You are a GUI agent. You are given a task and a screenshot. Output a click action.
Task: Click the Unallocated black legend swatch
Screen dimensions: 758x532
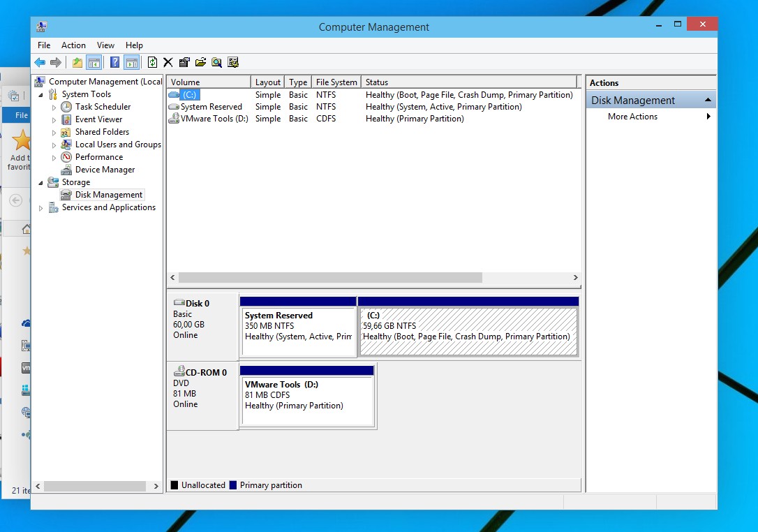174,485
